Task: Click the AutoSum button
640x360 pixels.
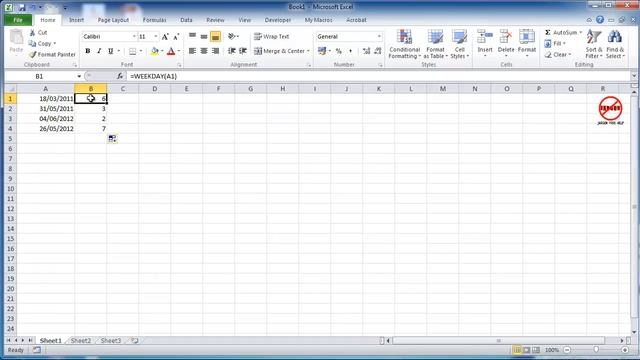Action: [561, 32]
